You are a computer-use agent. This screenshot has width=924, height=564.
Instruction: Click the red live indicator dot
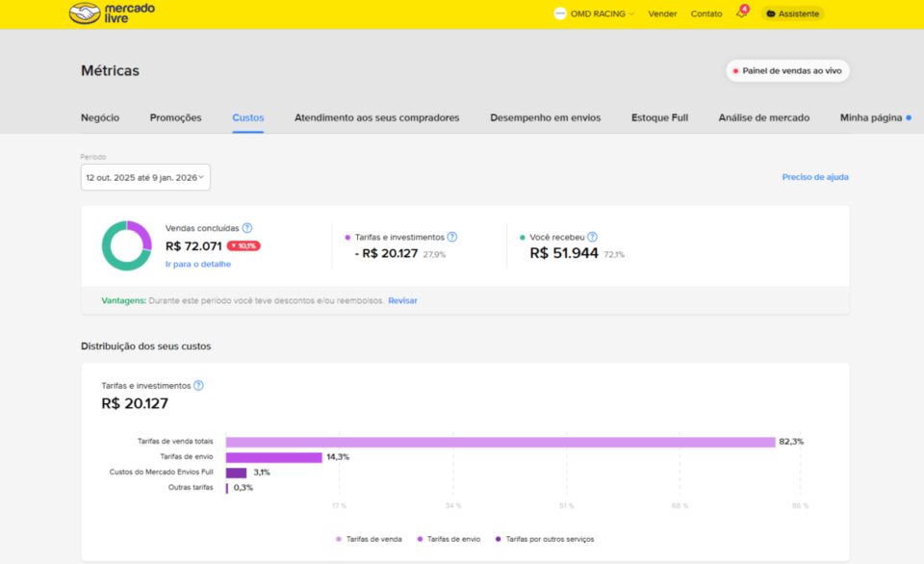coord(735,70)
